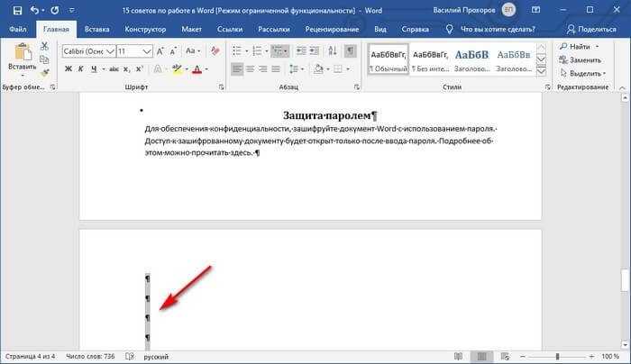This screenshot has height=364, width=631.
Task: Open the font color dropdown arrow
Action: pos(206,69)
